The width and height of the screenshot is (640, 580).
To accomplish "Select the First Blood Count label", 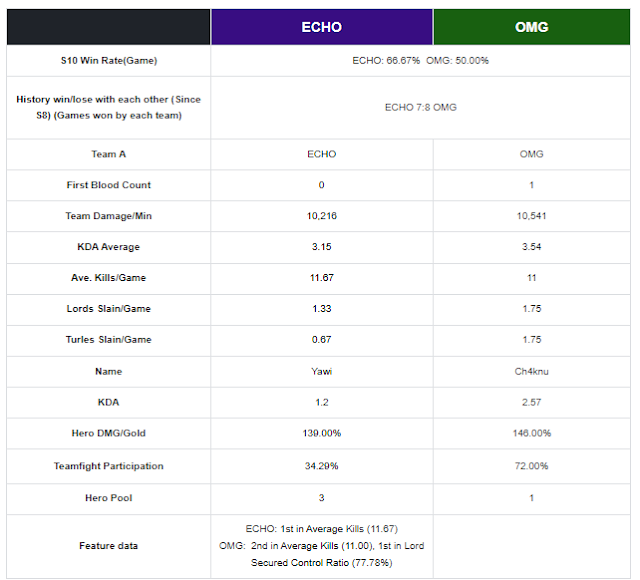I will (109, 185).
